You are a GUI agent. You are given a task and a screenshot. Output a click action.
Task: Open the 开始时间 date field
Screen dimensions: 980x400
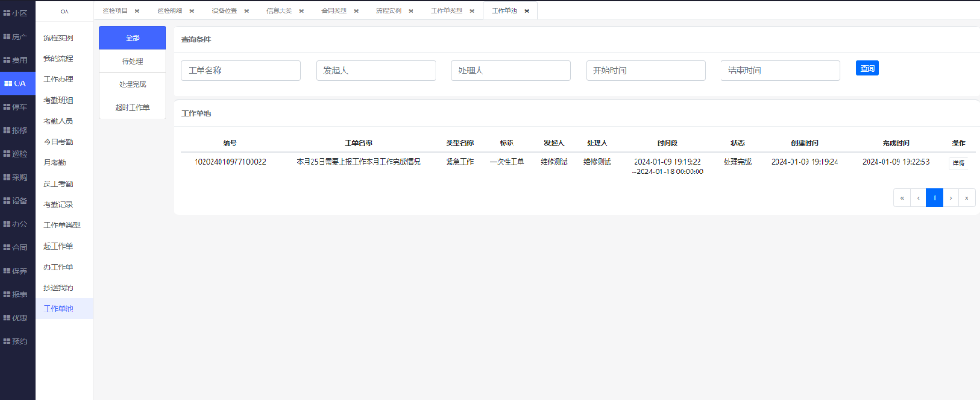[645, 71]
